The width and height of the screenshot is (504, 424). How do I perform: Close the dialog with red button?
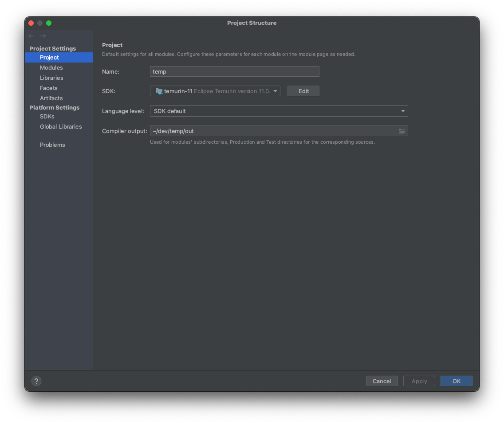[31, 23]
